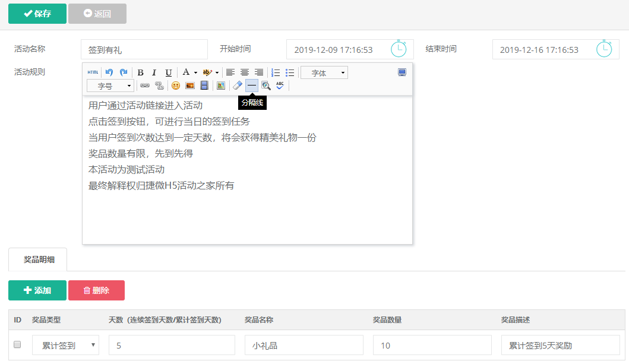Click the ID column header
This screenshot has width=629, height=364.
pos(18,320)
